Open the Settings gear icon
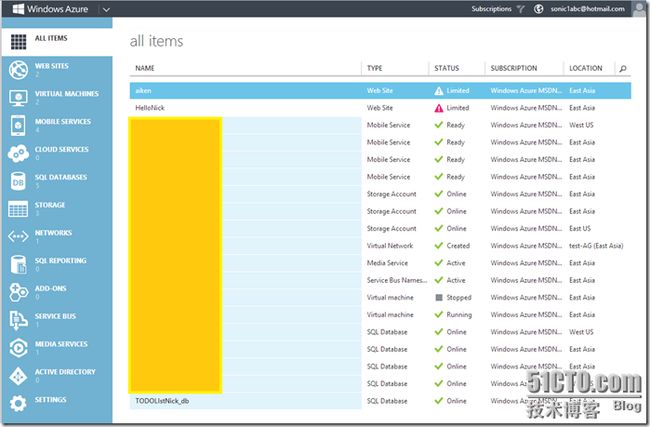Screen dimensions: 650x427 18,403
